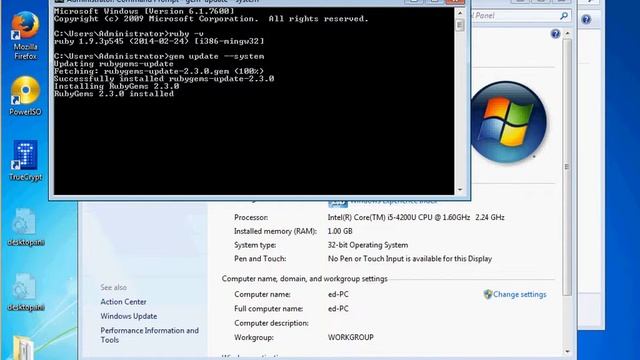Click the Full computer name value 'ed-PC'
This screenshot has height=360, width=640.
338,309
